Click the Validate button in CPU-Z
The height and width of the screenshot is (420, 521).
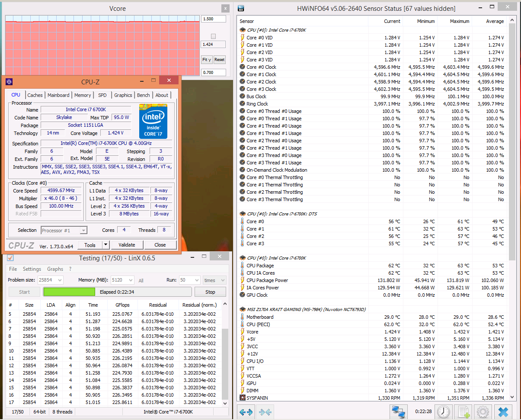[x=127, y=245]
